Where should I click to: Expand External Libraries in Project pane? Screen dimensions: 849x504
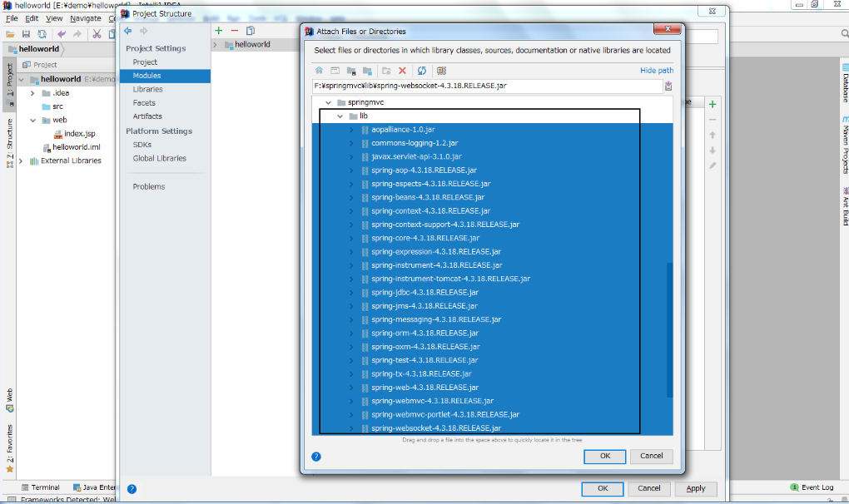(x=21, y=161)
